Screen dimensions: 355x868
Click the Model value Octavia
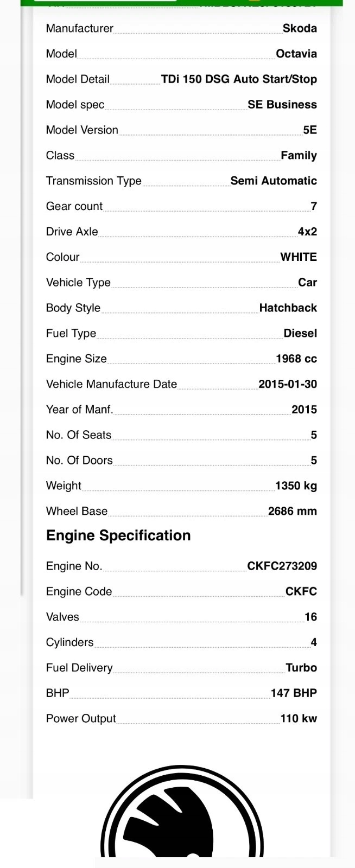296,54
